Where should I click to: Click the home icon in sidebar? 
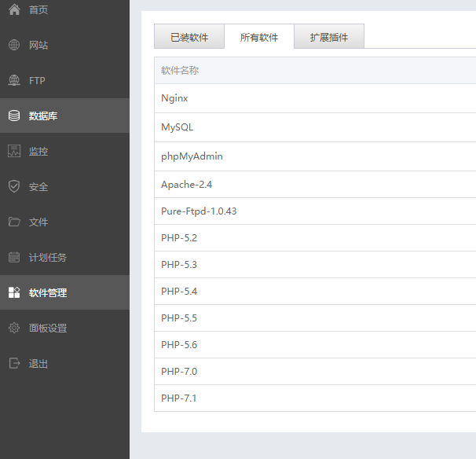(14, 9)
